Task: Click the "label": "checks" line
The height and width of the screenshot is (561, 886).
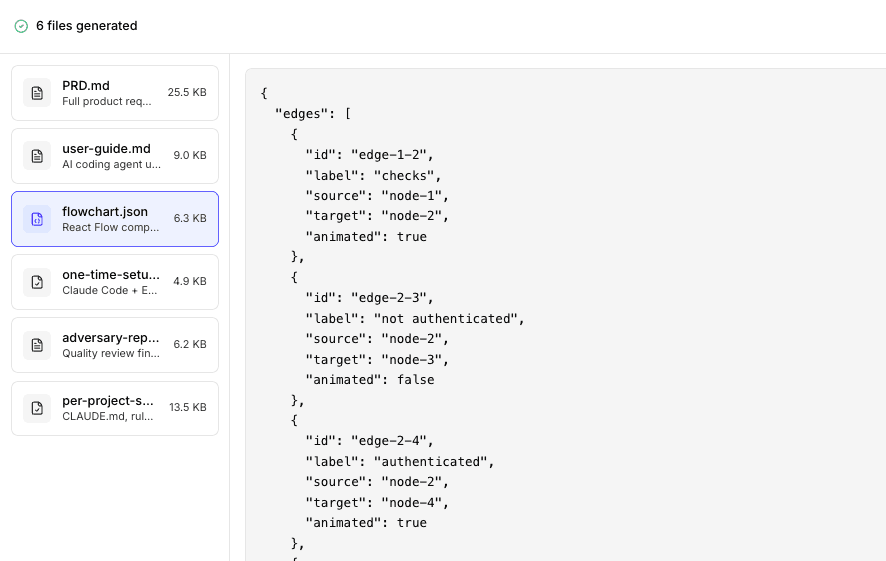Action: pos(373,176)
